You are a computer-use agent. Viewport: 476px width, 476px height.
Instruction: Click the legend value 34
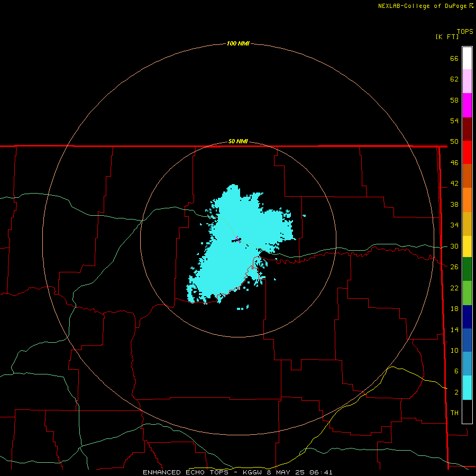[454, 225]
